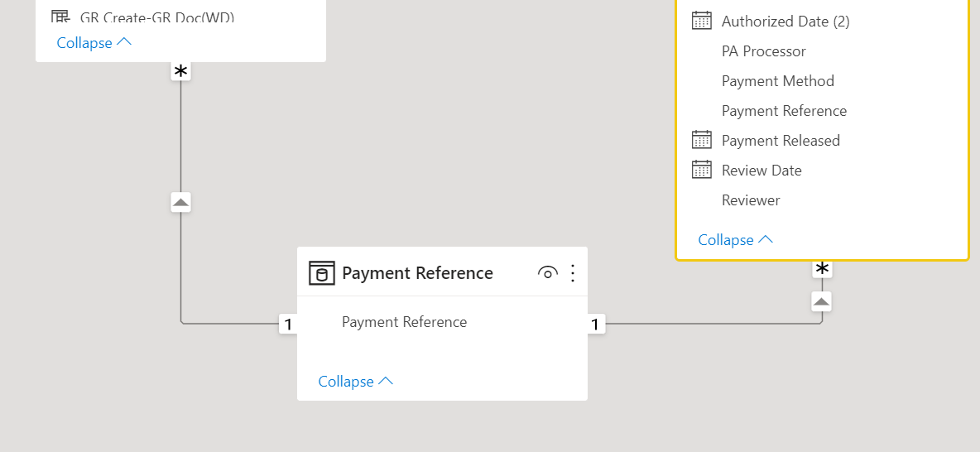
Task: Collapse the Payment Reference table card
Action: pyautogui.click(x=356, y=382)
